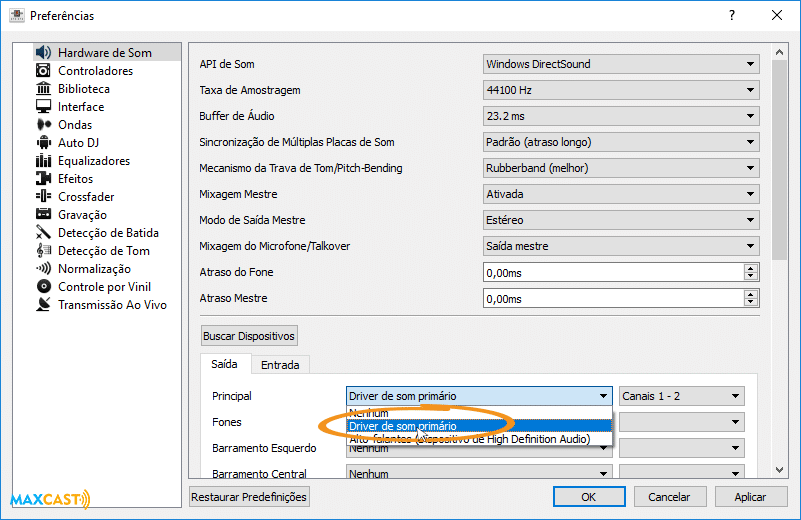Select the Transmissão Ao Vivo icon
Screen dimensions: 801x520
[43, 305]
